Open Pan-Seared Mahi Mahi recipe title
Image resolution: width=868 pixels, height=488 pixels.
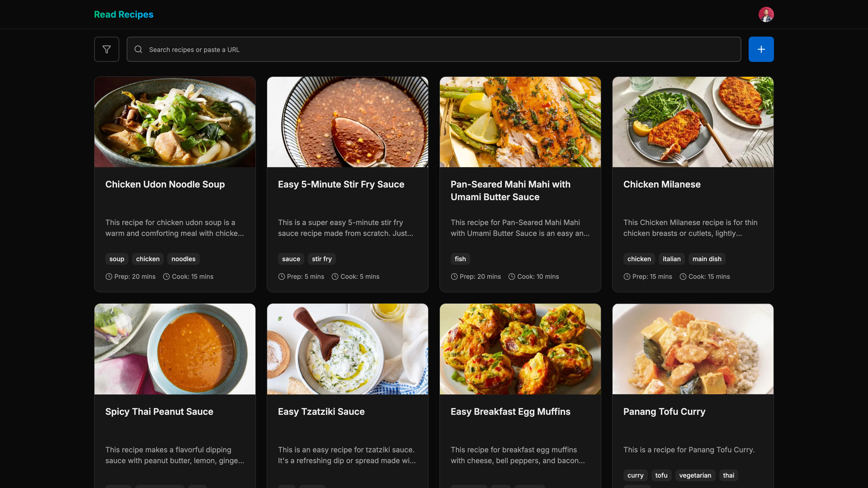pyautogui.click(x=510, y=190)
